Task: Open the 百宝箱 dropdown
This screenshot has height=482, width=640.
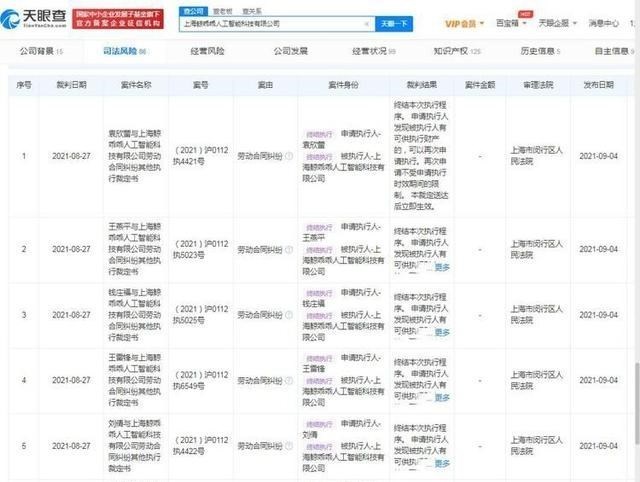Action: (511, 23)
